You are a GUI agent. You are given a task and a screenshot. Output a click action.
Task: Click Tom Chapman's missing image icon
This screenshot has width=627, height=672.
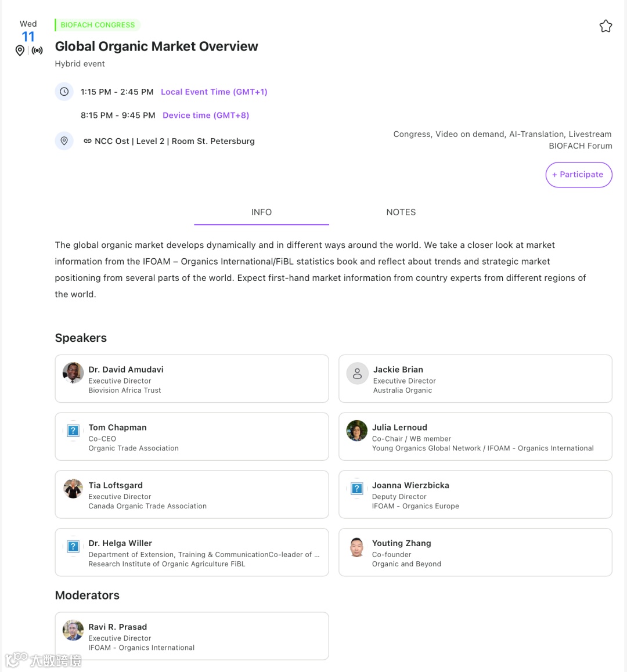(73, 431)
